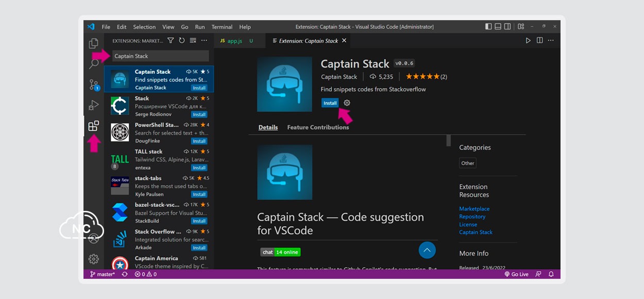This screenshot has height=299, width=644.
Task: Open the Extensions view in the activity bar
Action: click(94, 126)
